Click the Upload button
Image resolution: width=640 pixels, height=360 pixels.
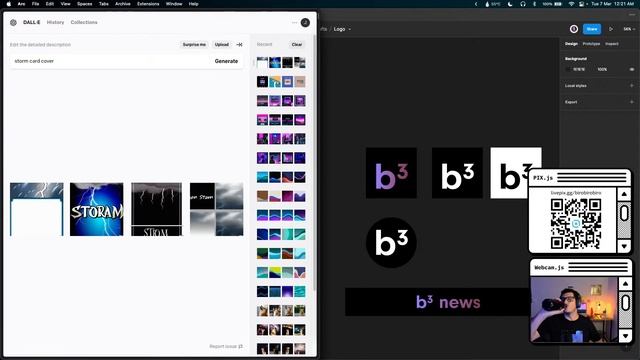[x=222, y=44]
